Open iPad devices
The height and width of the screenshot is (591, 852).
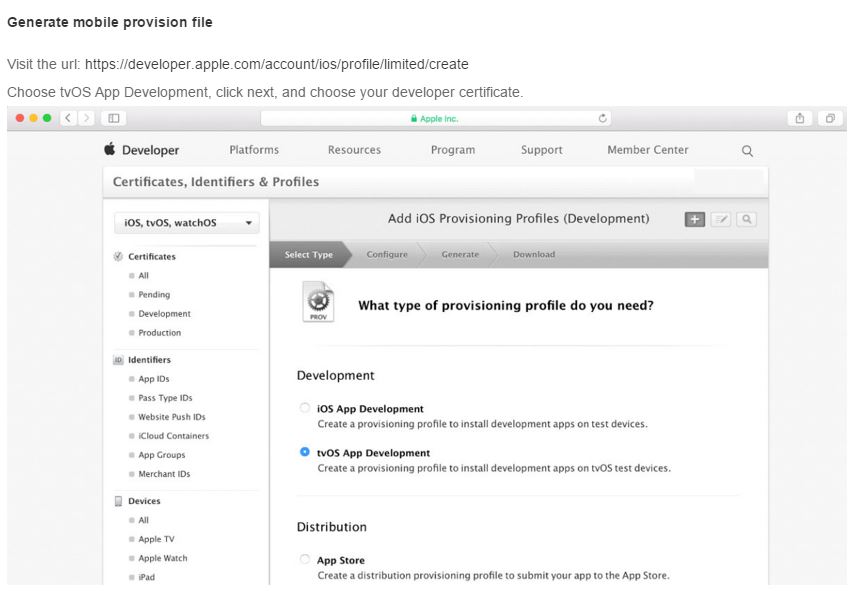point(147,577)
